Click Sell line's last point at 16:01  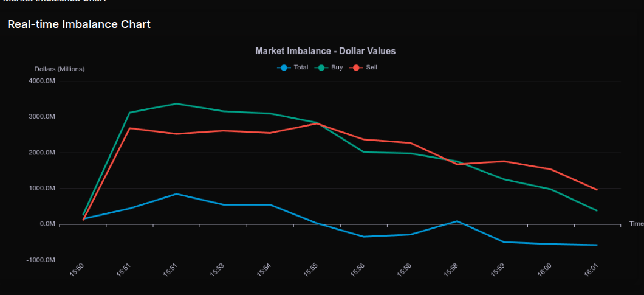pyautogui.click(x=597, y=190)
